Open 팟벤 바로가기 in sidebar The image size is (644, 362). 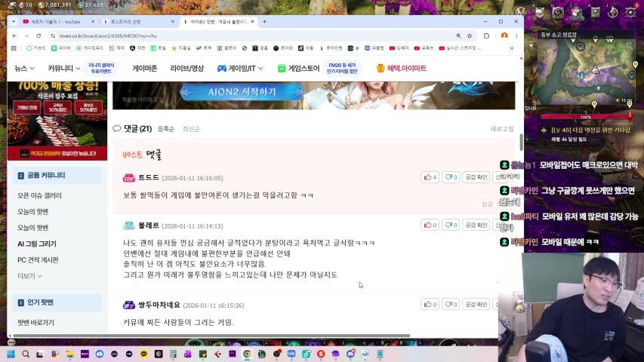(35, 323)
